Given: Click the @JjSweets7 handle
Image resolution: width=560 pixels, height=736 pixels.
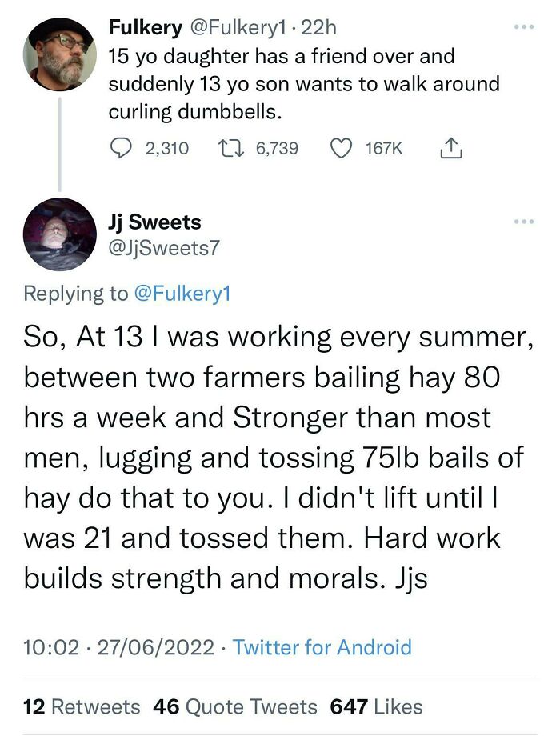Looking at the screenshot, I should pyautogui.click(x=164, y=248).
